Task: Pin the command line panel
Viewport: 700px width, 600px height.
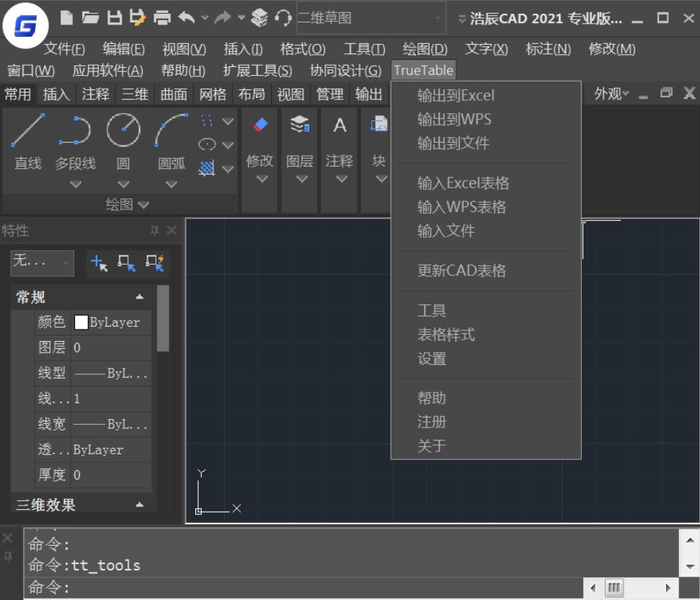Action: tap(8, 556)
